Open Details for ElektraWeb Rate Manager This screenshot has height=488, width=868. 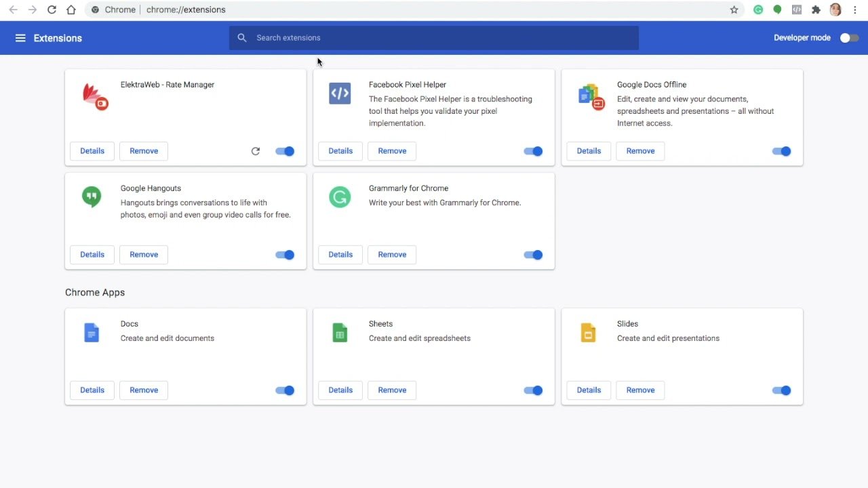pos(92,151)
